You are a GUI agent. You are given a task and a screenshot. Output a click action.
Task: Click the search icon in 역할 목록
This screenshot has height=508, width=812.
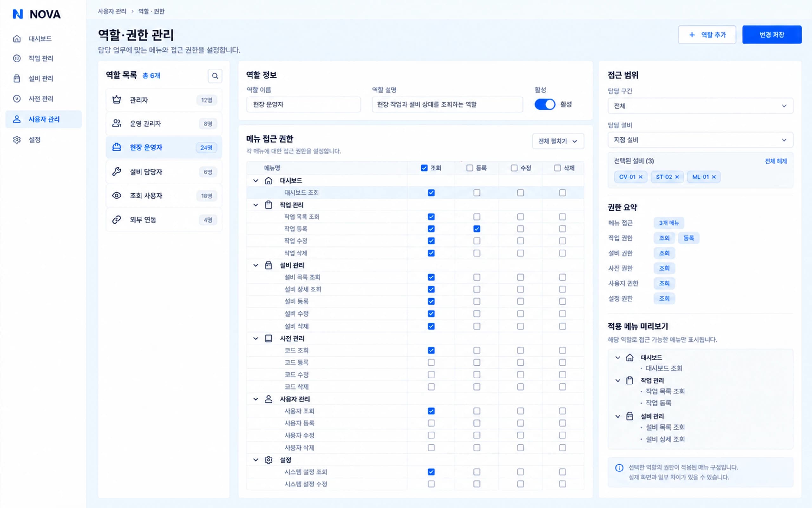215,76
